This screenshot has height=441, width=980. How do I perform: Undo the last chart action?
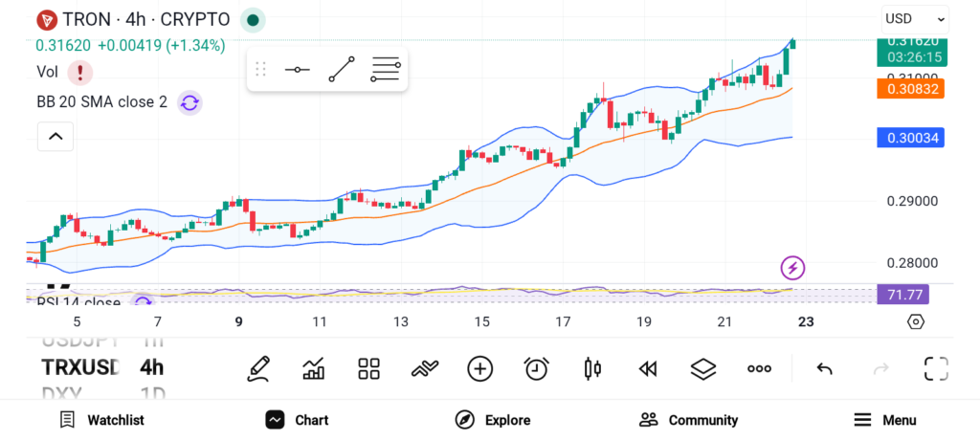click(824, 368)
